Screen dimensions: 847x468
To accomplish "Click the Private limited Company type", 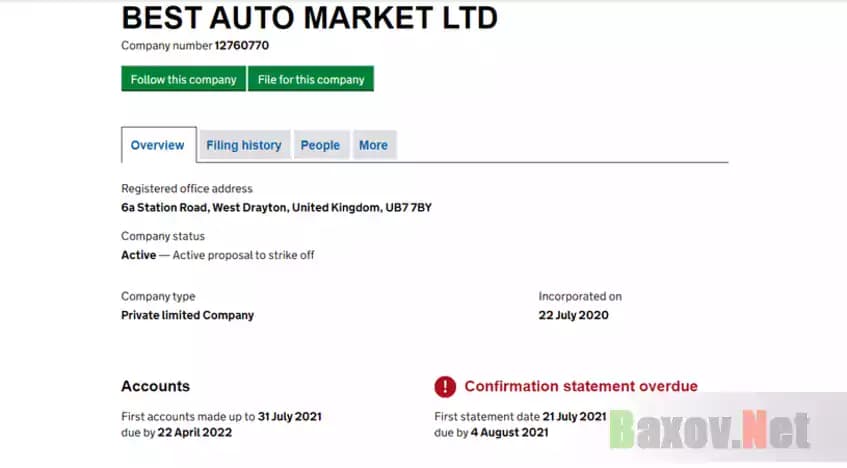I will coord(187,315).
